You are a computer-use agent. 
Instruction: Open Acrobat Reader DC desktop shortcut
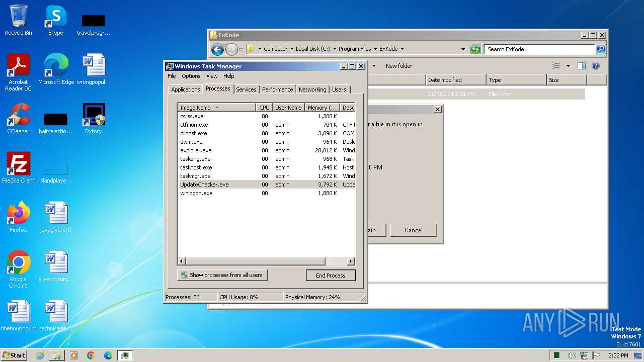coord(18,72)
